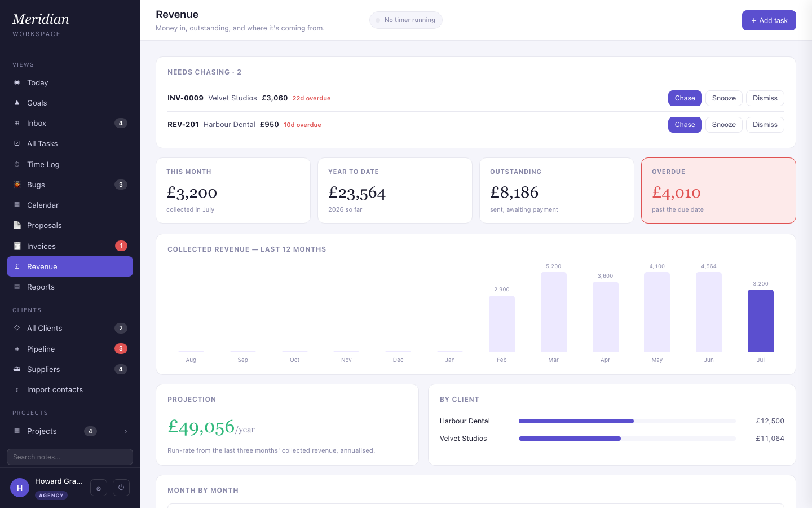The image size is (812, 508).
Task: Click the No timer running pill
Action: (x=406, y=20)
